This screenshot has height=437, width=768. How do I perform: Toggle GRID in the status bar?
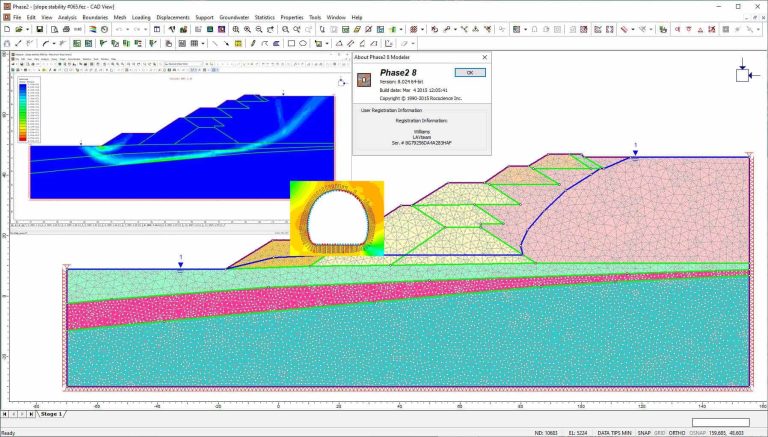click(x=659, y=433)
